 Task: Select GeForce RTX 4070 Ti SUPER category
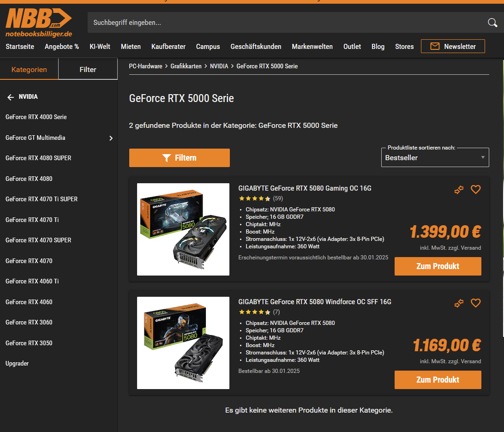pos(42,199)
